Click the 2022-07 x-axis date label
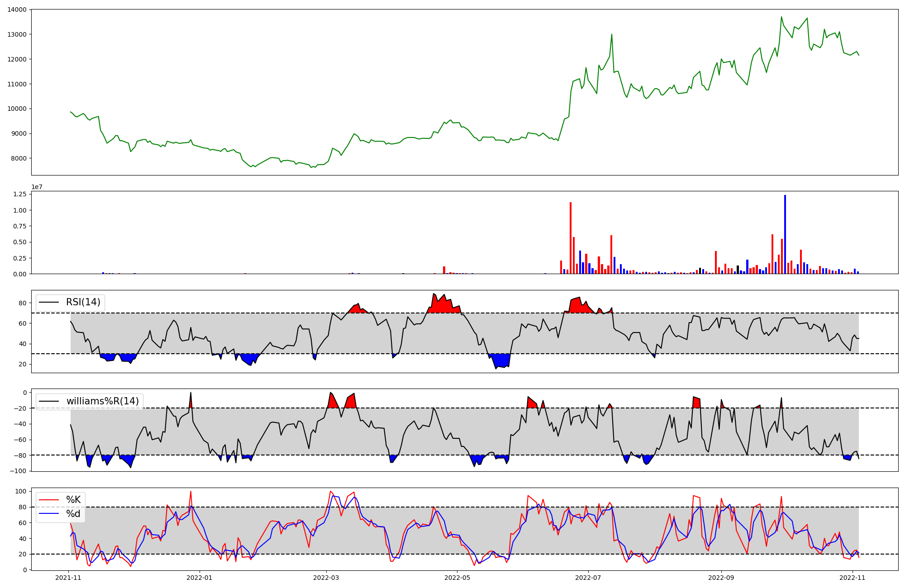The image size is (905, 588). 588,578
